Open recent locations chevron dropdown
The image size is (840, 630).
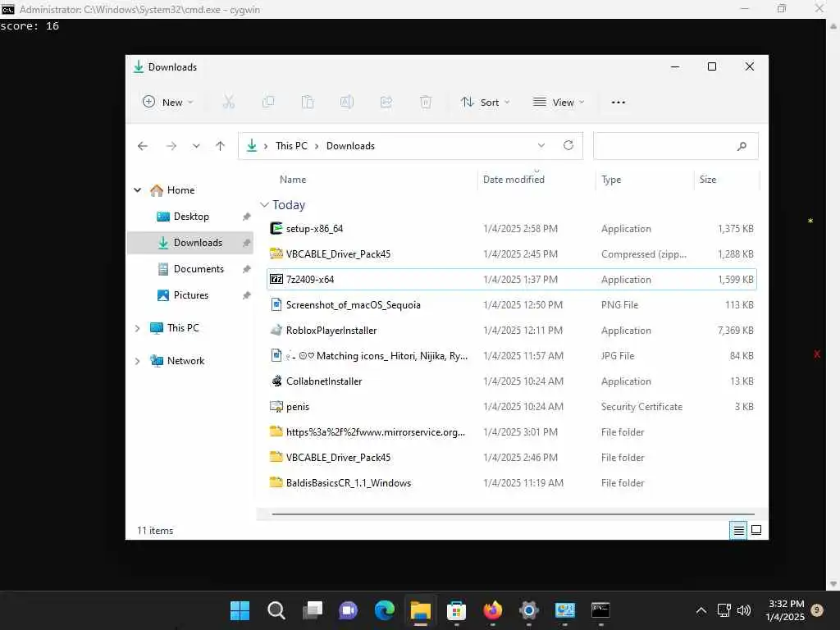(x=197, y=146)
